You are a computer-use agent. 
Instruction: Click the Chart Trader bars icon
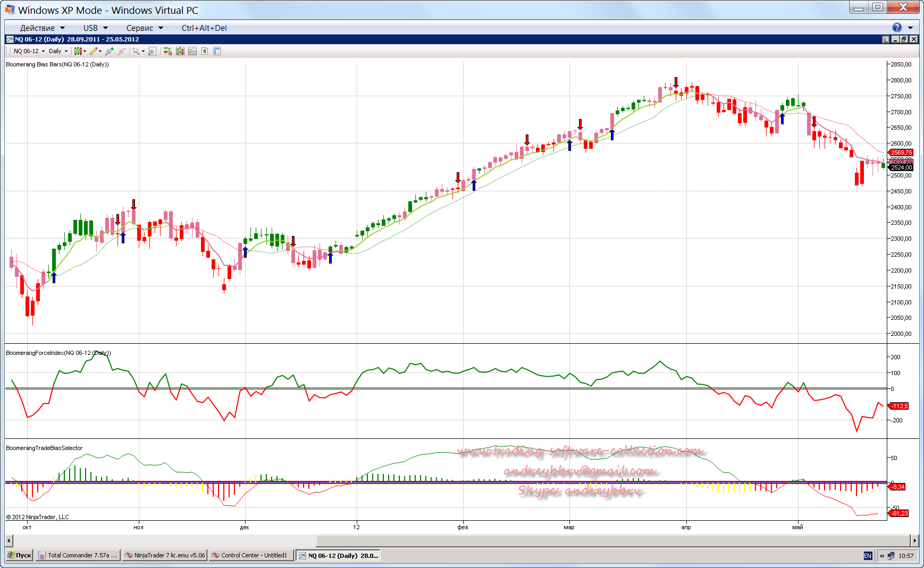pyautogui.click(x=167, y=51)
